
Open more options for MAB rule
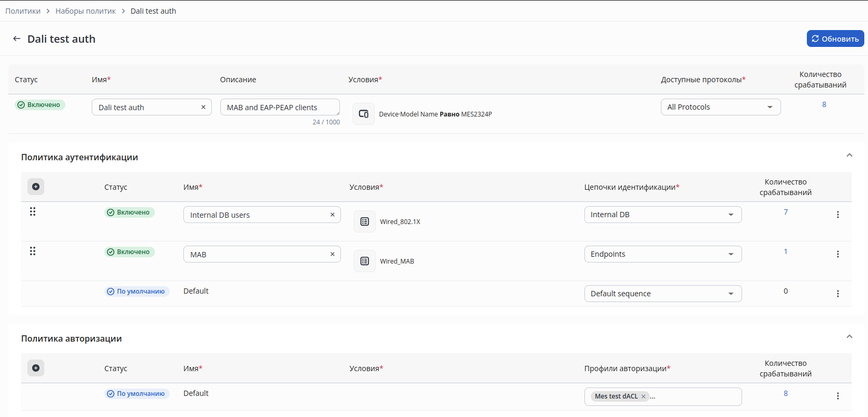click(x=838, y=254)
